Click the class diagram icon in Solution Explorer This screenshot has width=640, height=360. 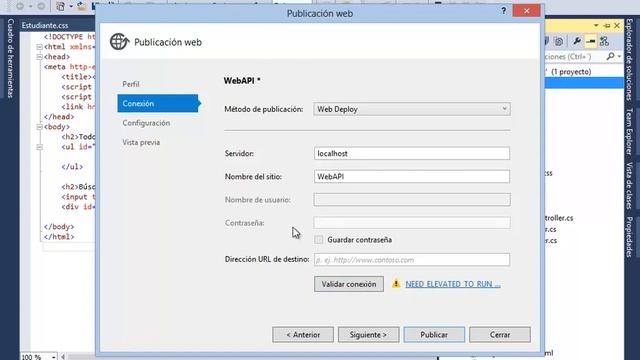[x=604, y=41]
